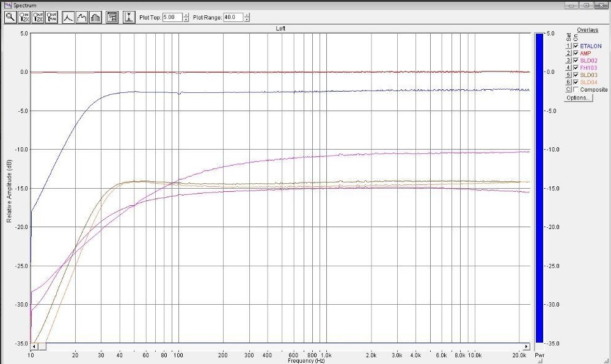The width and height of the screenshot is (611, 364).
Task: Click the Plot Range value field
Action: click(x=232, y=18)
